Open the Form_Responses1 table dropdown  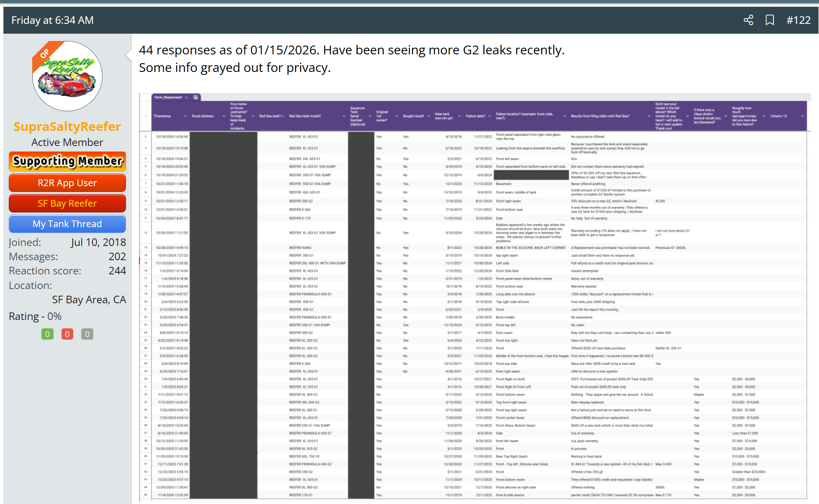[x=186, y=97]
